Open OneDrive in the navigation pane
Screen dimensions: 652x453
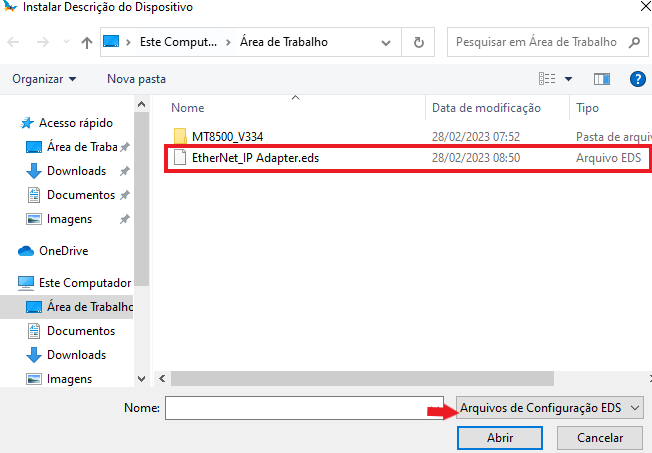(x=63, y=251)
